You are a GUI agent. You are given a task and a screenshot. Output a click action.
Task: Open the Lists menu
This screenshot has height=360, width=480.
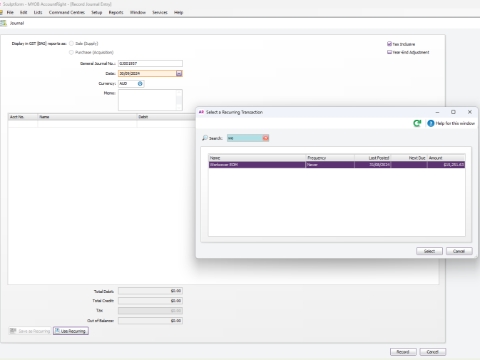point(38,12)
